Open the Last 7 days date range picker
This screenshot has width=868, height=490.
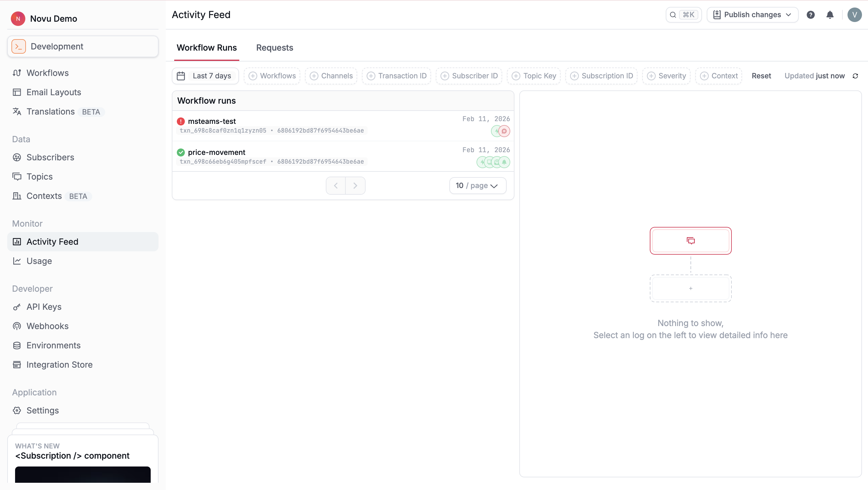coord(205,76)
